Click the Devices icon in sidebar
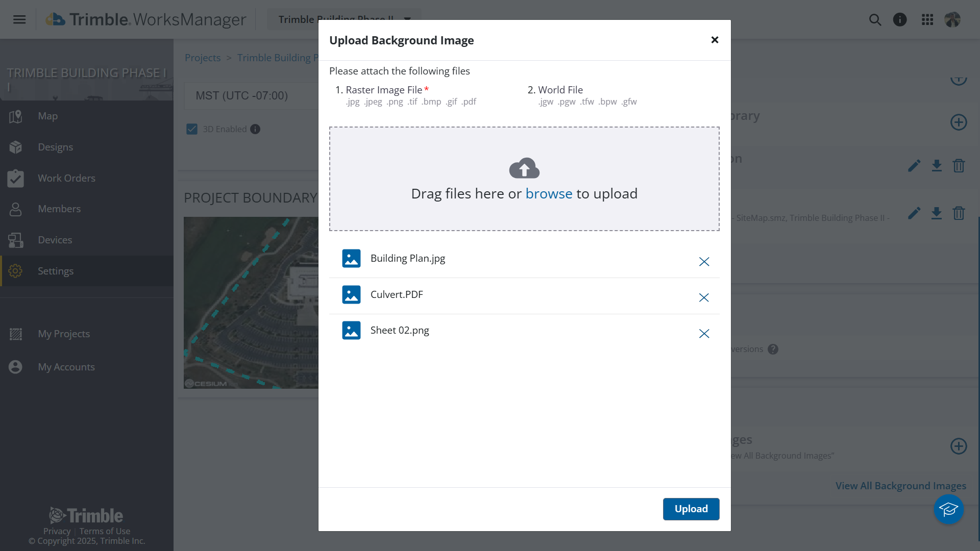Screen dimensions: 980x551 (x=15, y=240)
